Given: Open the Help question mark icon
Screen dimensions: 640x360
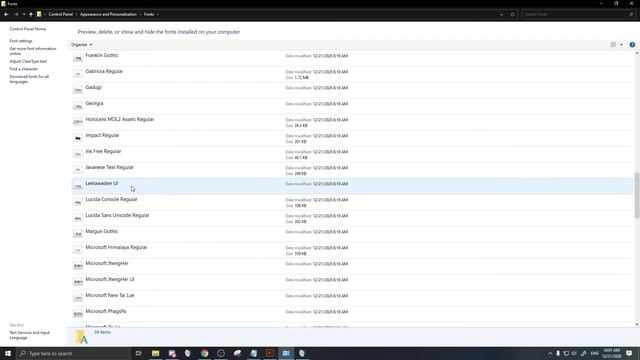Looking at the screenshot, I should pos(632,44).
